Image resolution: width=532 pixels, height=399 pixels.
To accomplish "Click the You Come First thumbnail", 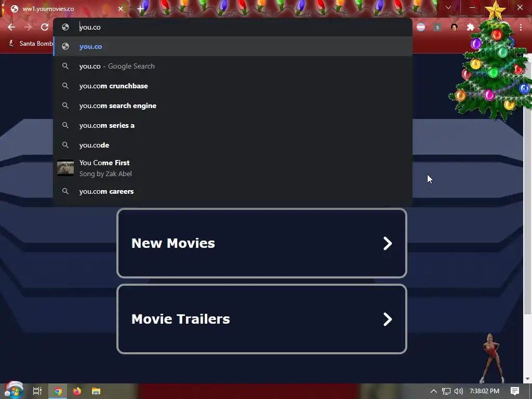I will tap(65, 168).
